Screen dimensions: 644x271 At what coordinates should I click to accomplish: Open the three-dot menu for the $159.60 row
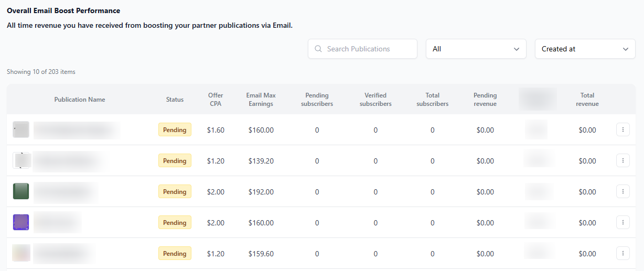(622, 254)
